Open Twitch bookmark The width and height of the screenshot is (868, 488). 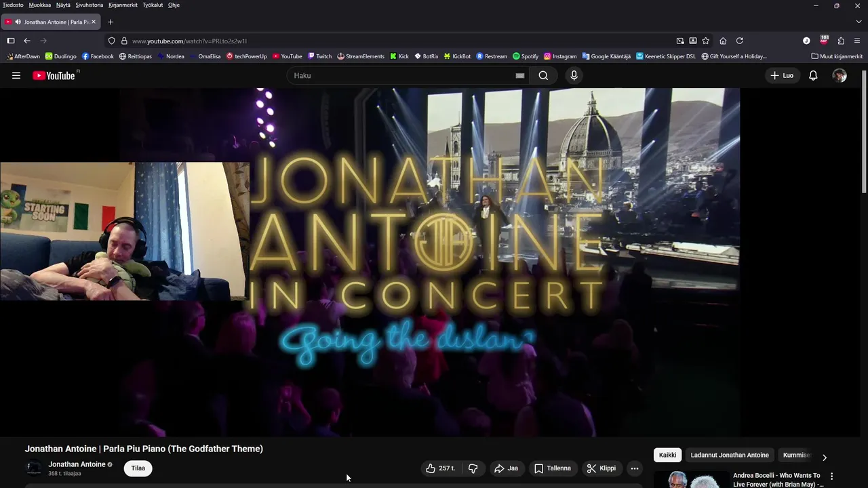[x=319, y=56]
